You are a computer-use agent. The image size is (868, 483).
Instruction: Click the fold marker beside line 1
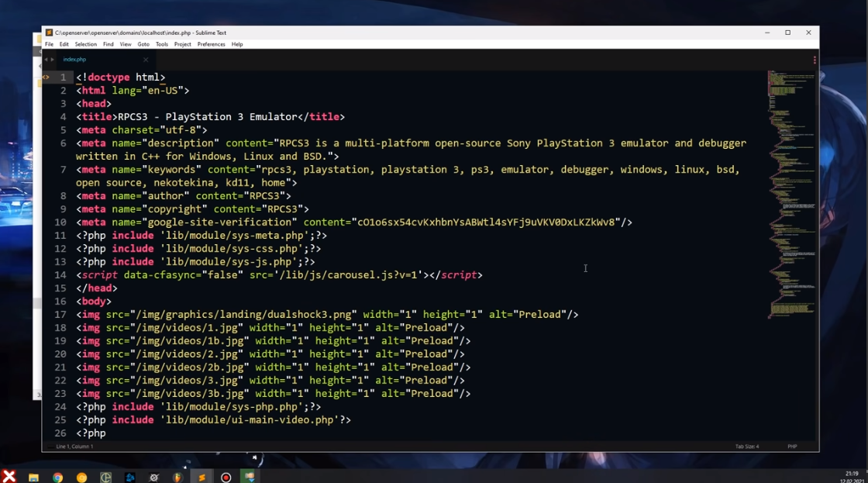point(46,78)
